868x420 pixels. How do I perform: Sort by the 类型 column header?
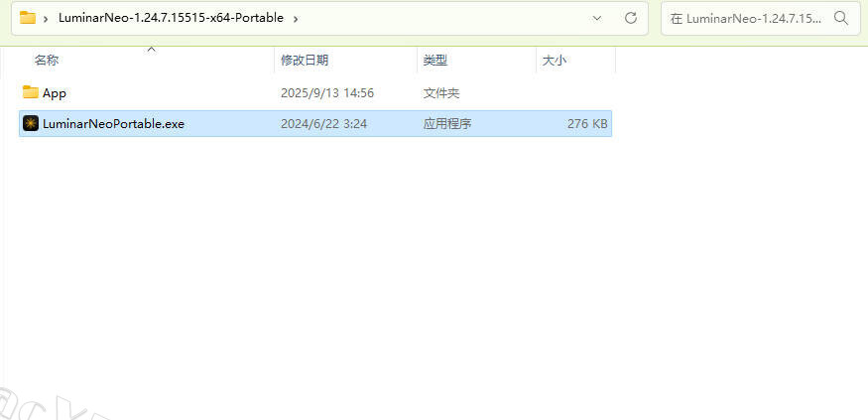tap(435, 61)
